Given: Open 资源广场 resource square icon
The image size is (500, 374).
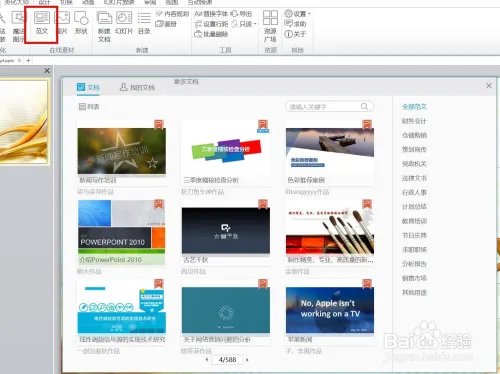Looking at the screenshot, I should [x=270, y=26].
